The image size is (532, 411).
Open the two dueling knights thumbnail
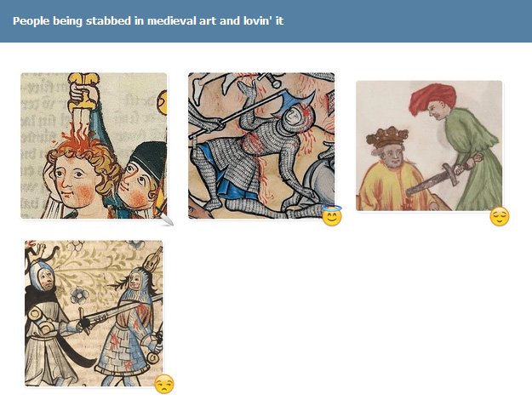(94, 313)
